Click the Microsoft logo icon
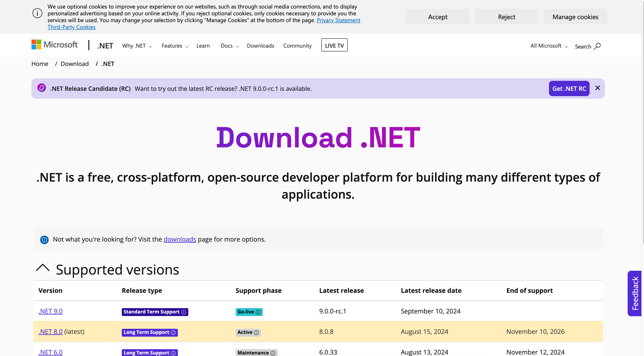Screen dimensions: 644x356 coord(36,44)
